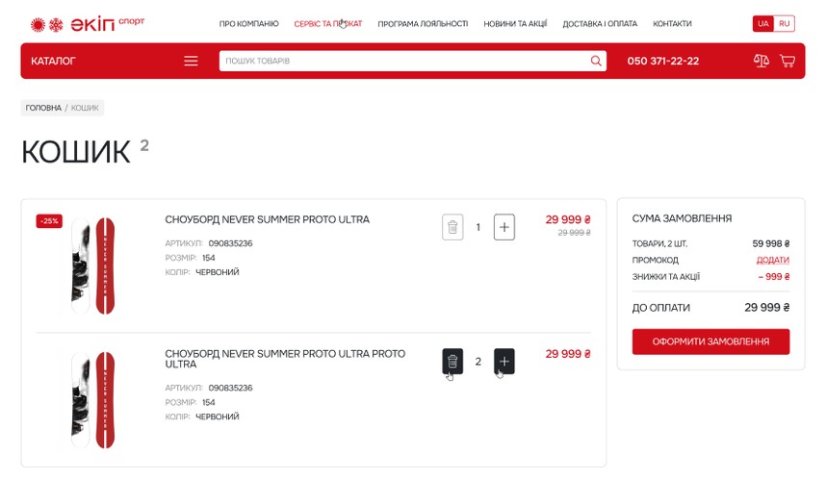Viewport: 826px width, 504px height.
Task: Switch site language to UA
Action: [x=763, y=24]
